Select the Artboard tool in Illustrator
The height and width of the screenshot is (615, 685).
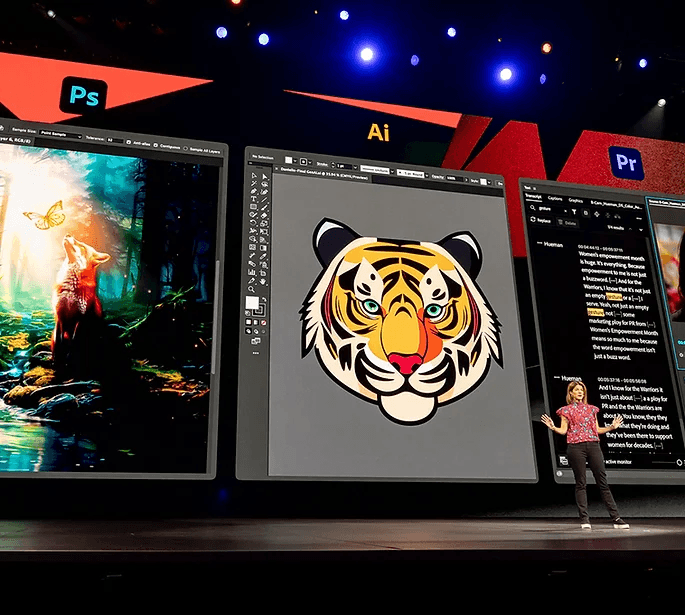[263, 273]
